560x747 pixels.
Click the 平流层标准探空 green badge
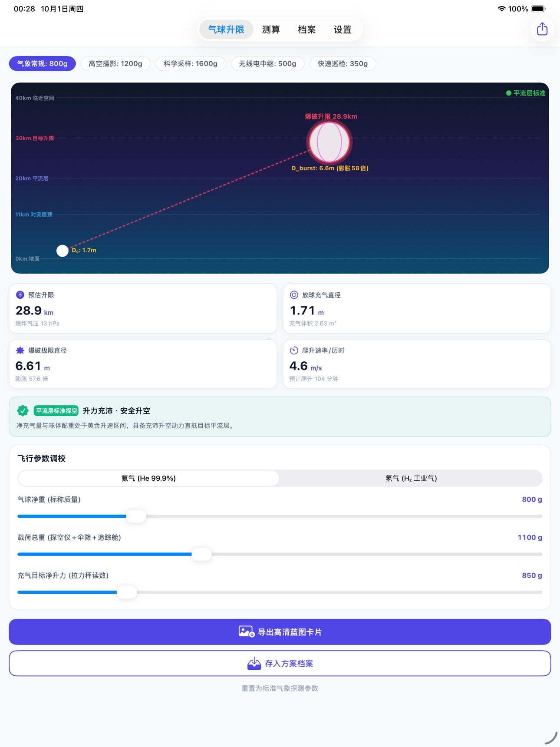56,410
